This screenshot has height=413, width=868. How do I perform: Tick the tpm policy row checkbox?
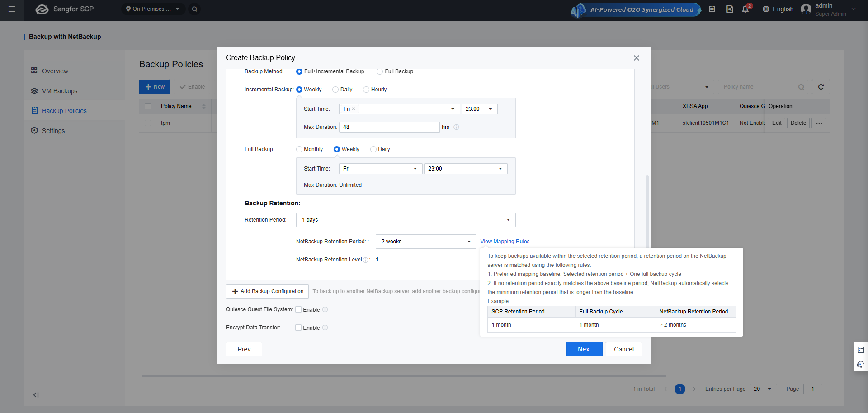tap(148, 123)
